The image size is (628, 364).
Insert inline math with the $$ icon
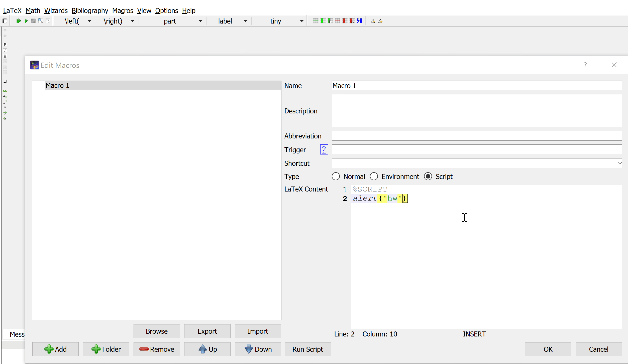[5, 91]
